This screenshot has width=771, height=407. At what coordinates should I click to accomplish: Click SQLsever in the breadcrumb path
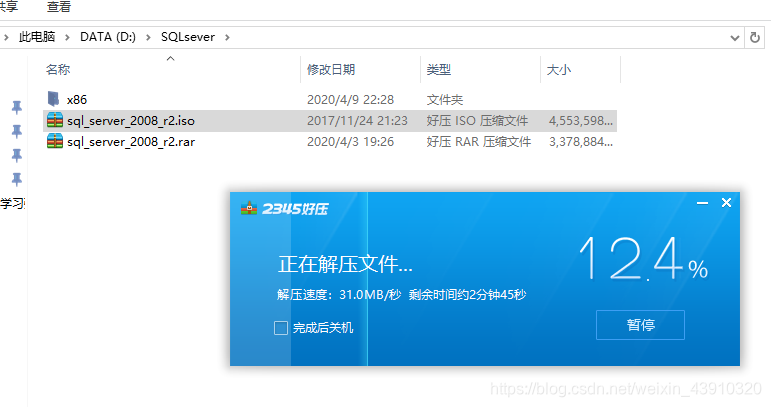pyautogui.click(x=188, y=37)
